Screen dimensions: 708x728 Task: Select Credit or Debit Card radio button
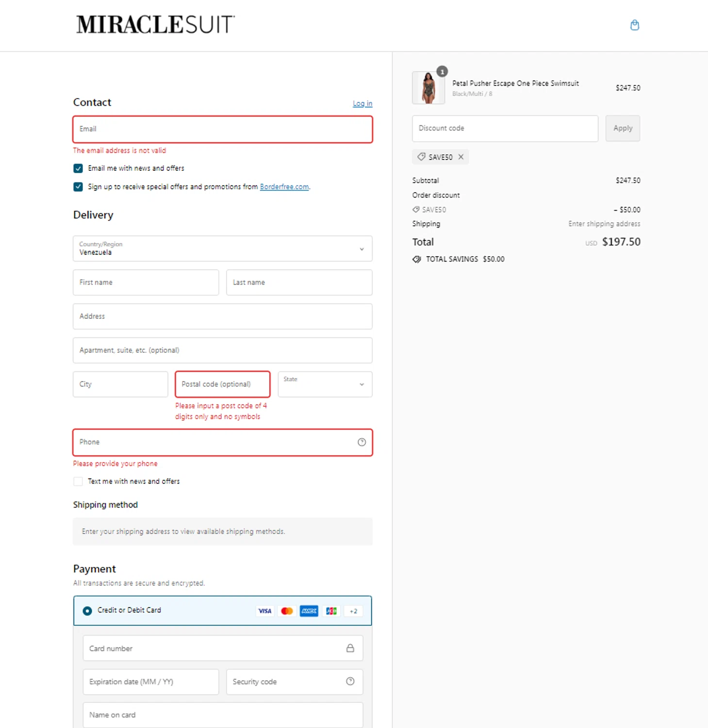87,611
